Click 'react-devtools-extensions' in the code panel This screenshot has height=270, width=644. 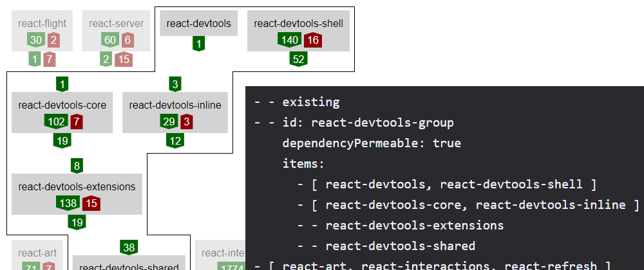[x=414, y=226]
